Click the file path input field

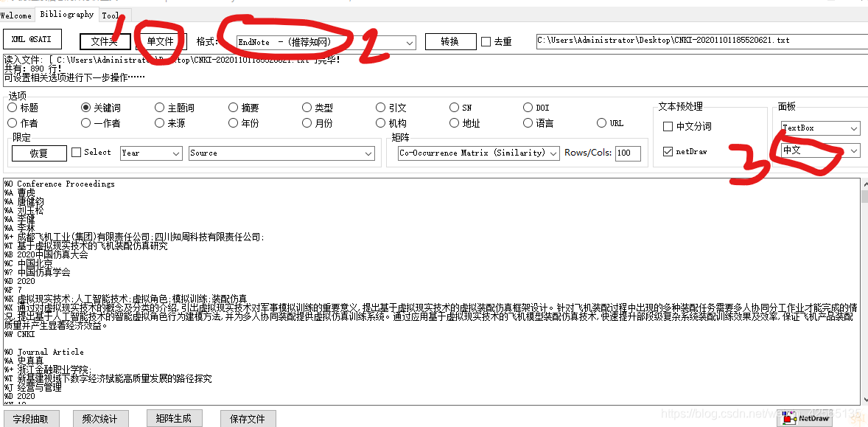702,41
